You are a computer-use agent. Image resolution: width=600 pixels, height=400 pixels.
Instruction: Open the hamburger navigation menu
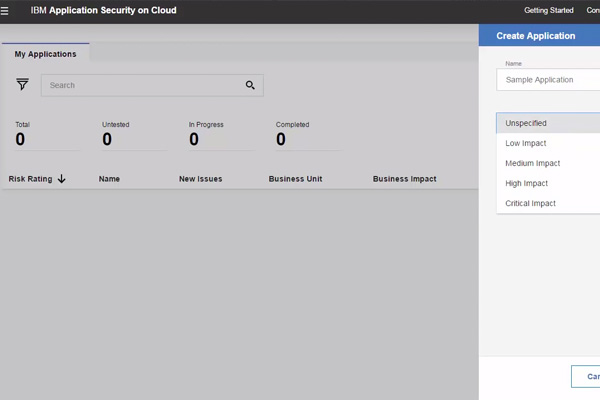pos(5,11)
